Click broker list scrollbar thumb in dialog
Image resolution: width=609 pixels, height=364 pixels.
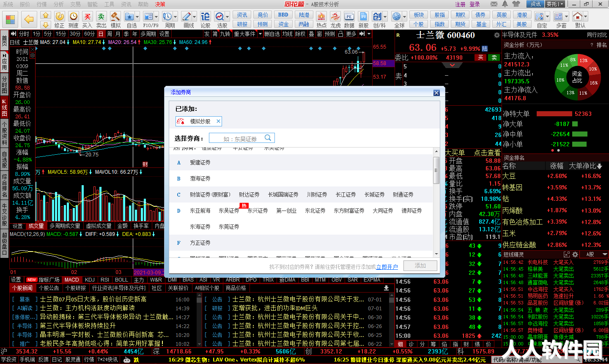pyautogui.click(x=436, y=170)
